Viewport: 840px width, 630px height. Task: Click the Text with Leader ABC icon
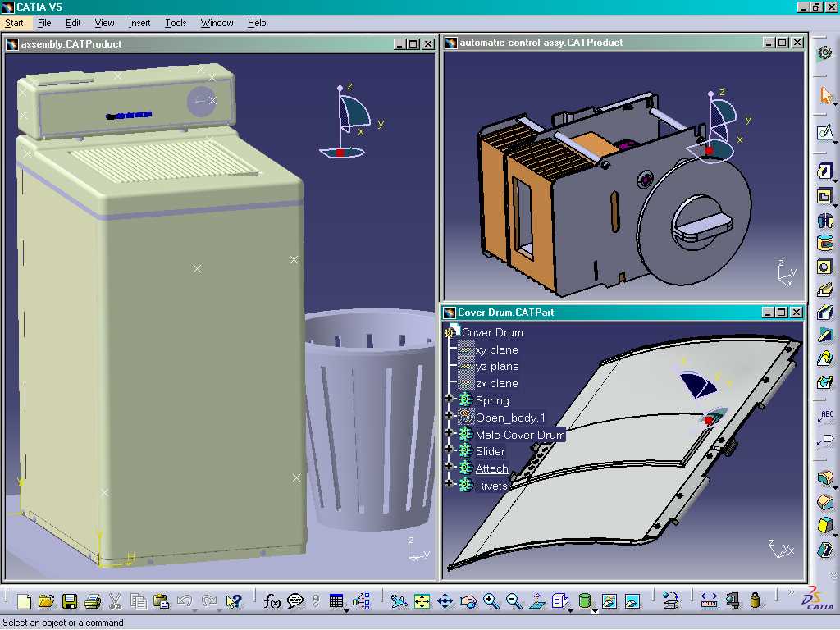coord(825,417)
